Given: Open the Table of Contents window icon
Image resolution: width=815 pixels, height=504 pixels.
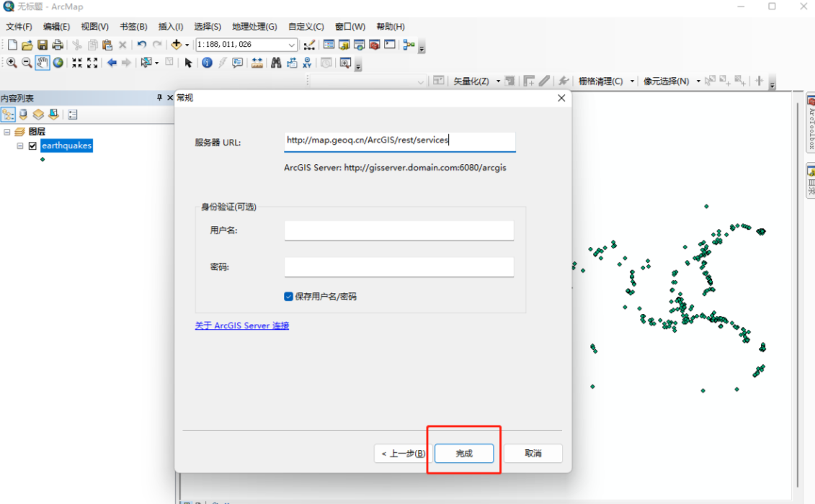Looking at the screenshot, I should point(329,45).
